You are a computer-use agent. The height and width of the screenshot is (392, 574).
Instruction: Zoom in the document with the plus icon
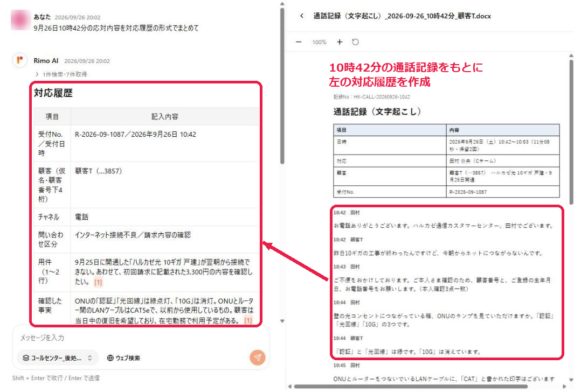pyautogui.click(x=340, y=42)
